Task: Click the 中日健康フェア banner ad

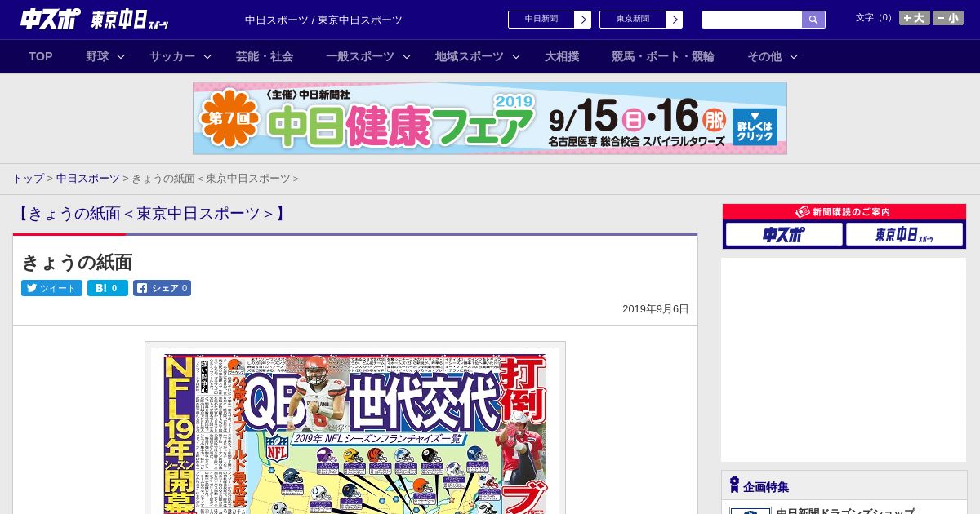Action: (490, 118)
